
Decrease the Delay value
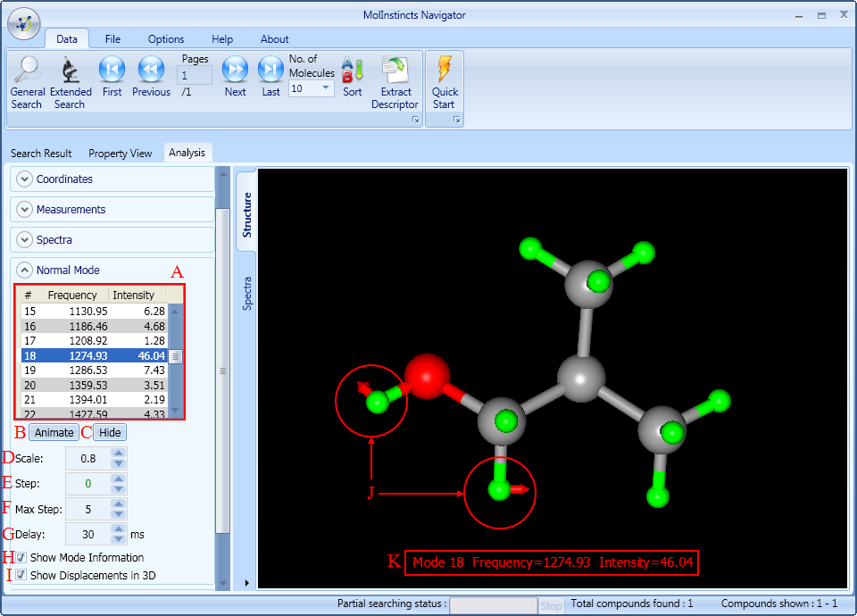point(119,539)
